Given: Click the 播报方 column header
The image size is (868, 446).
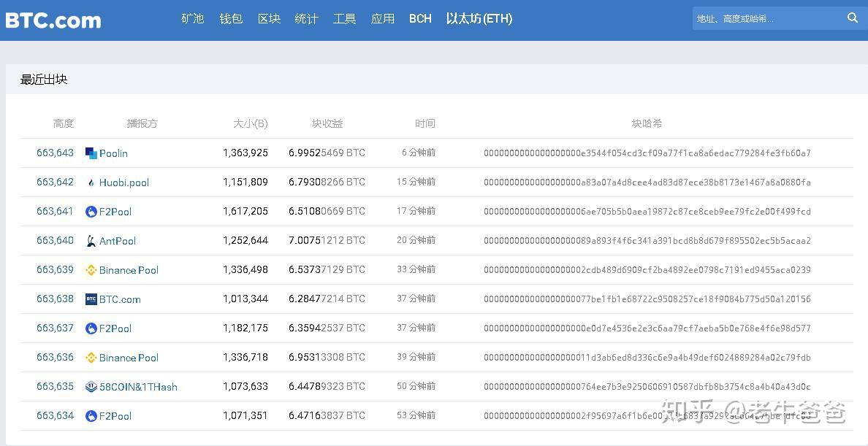Looking at the screenshot, I should [x=142, y=123].
